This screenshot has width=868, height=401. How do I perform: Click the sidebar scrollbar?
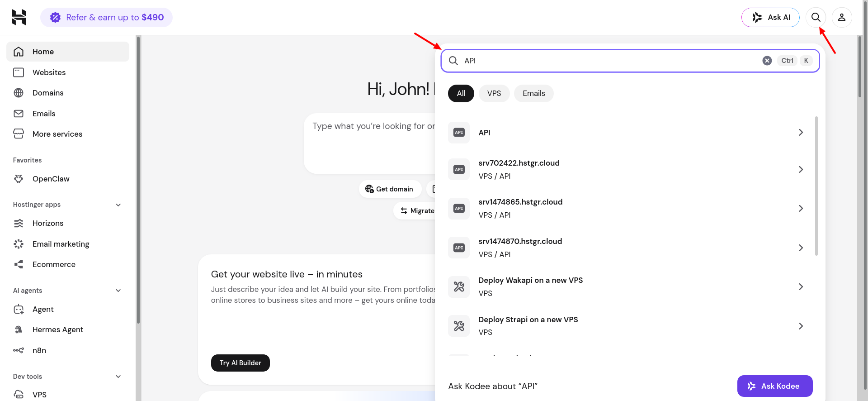point(138,180)
